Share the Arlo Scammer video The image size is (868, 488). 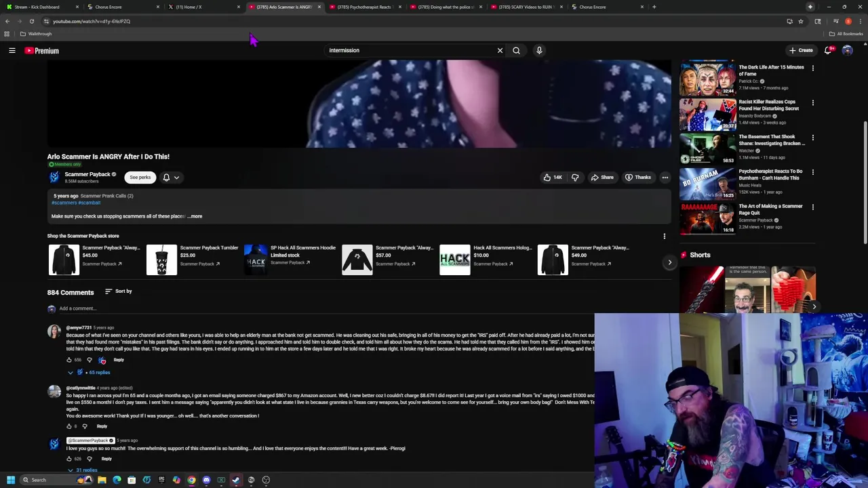[x=601, y=178]
